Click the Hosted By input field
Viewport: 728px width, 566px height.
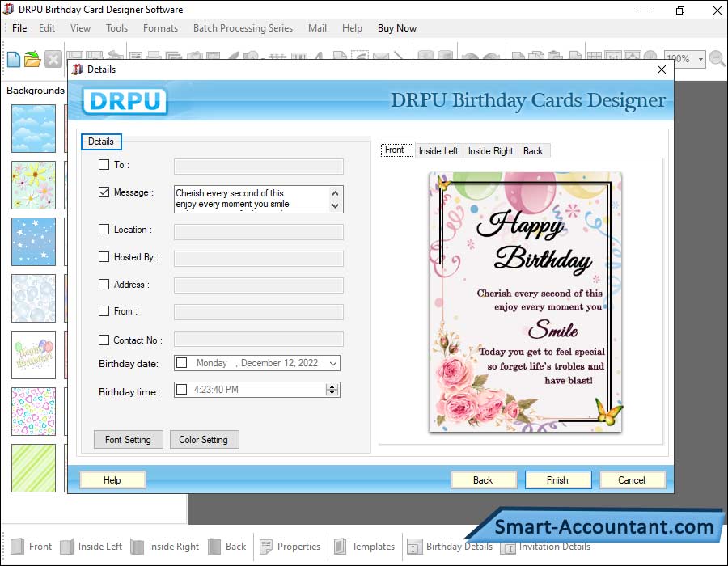tap(259, 259)
